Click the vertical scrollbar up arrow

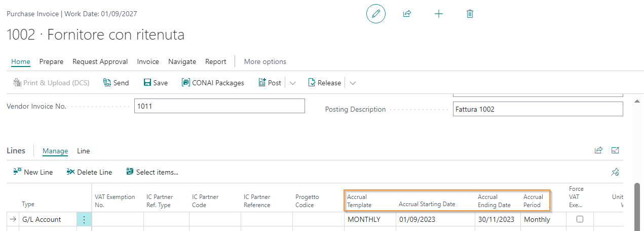pos(637,102)
